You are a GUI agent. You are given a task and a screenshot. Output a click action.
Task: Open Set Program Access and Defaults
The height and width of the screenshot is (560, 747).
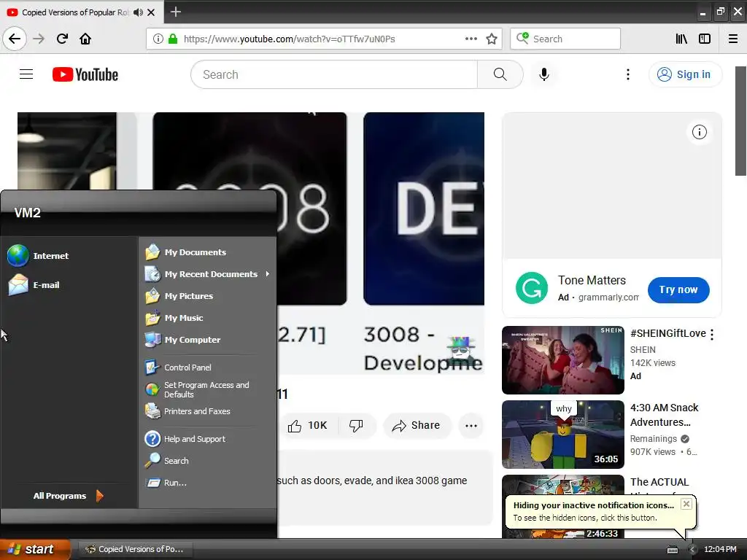pos(197,389)
